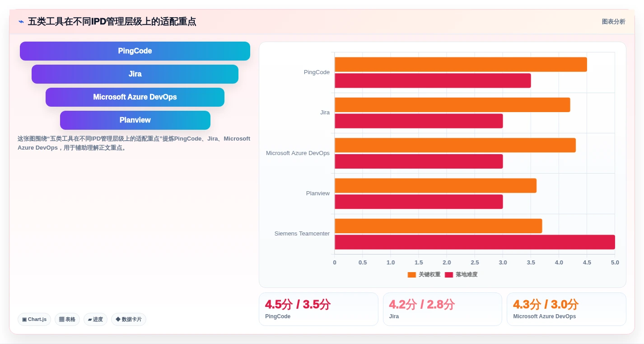The height and width of the screenshot is (344, 644).
Task: Click the chart title 五类工具在不同IPD管理层级上的适配重点
Action: (x=112, y=22)
